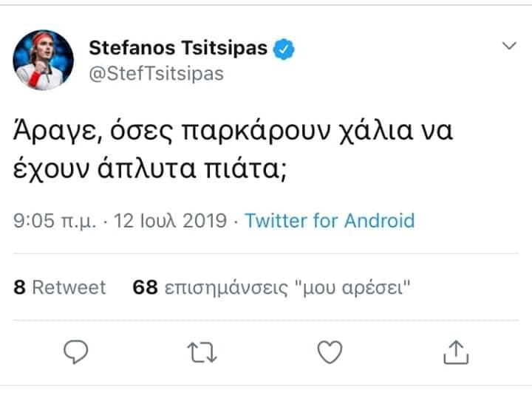Follow the Twitter for Android source link
This screenshot has height=401, width=532.
(x=330, y=220)
